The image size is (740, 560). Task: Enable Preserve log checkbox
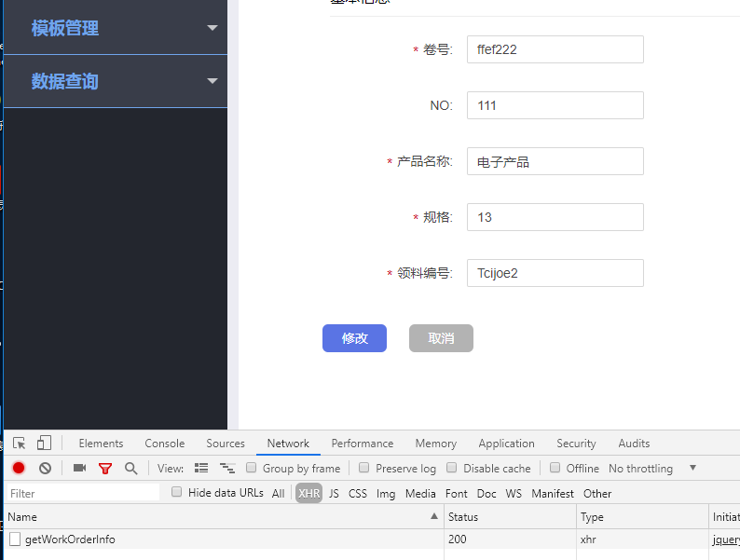pyautogui.click(x=363, y=468)
